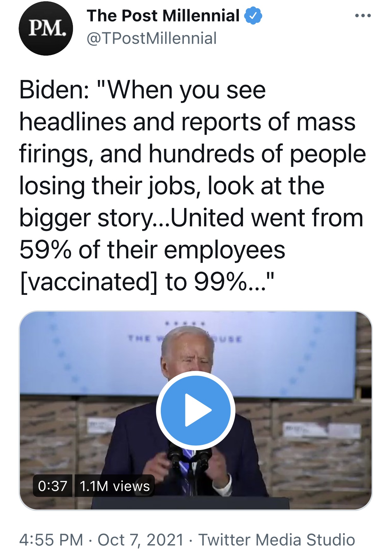Screen dimensions: 392x553
Task: Click the word "Biden:" in the tweet
Action: click(54, 90)
